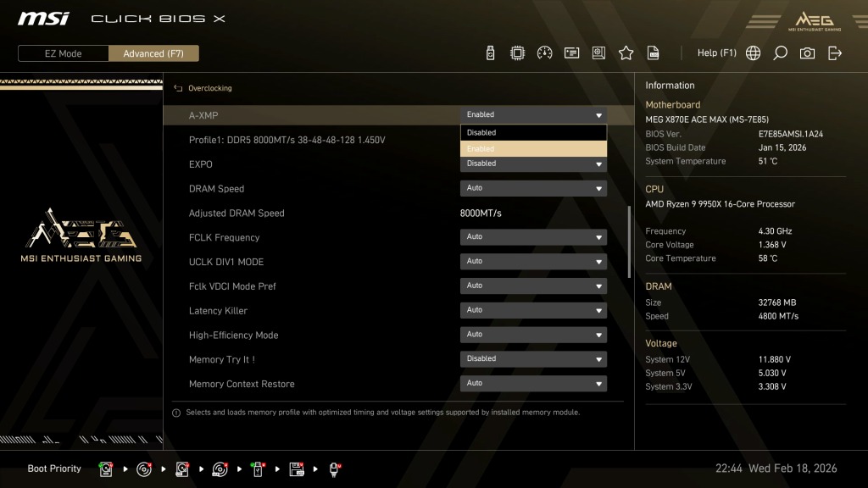This screenshot has height=488, width=868.
Task: Select the Memory Context Restore label
Action: click(x=242, y=384)
